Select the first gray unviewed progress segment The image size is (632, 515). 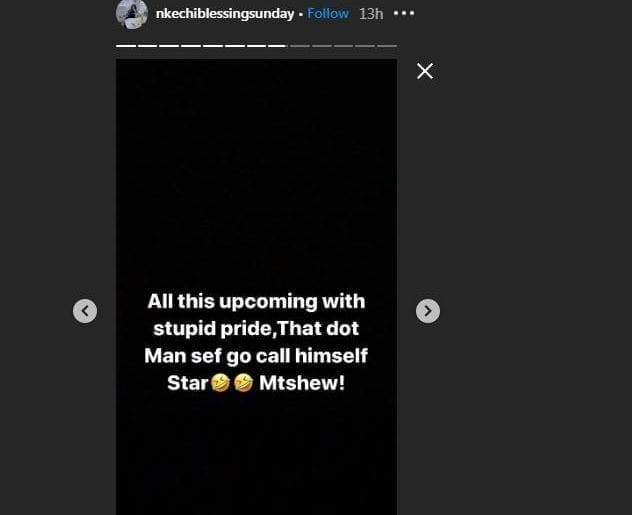(x=300, y=46)
